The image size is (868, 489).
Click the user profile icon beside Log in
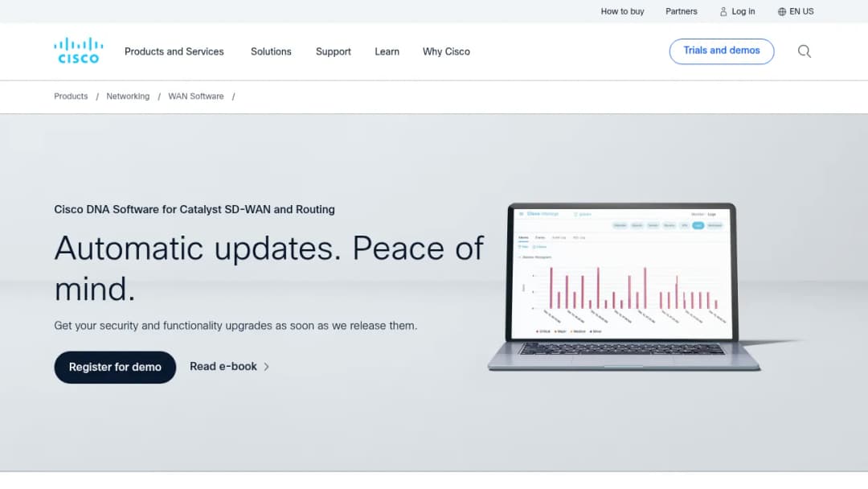point(723,11)
